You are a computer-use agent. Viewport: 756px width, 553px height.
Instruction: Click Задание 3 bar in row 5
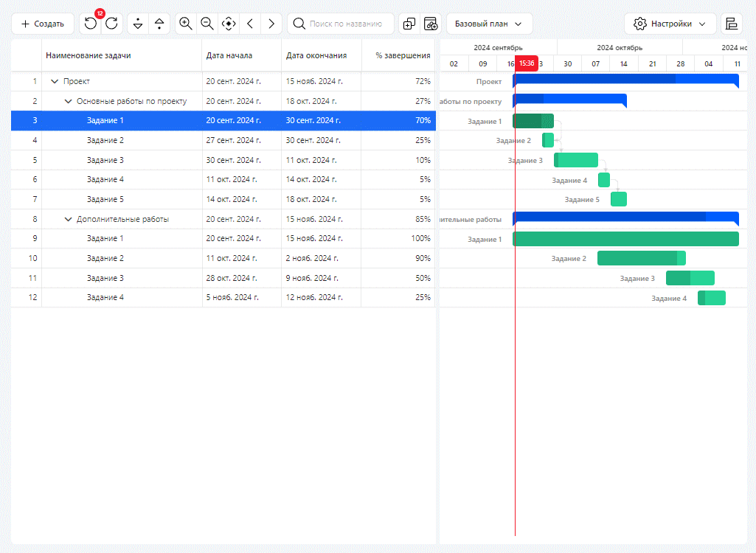pos(576,160)
